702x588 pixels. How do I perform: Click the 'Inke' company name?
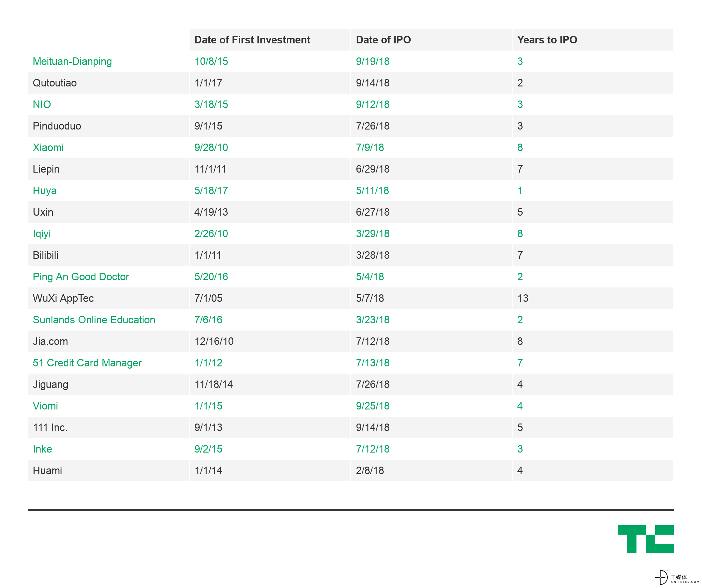42,449
